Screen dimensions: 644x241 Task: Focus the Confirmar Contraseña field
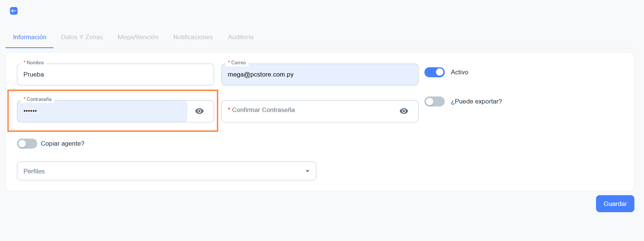(x=310, y=111)
